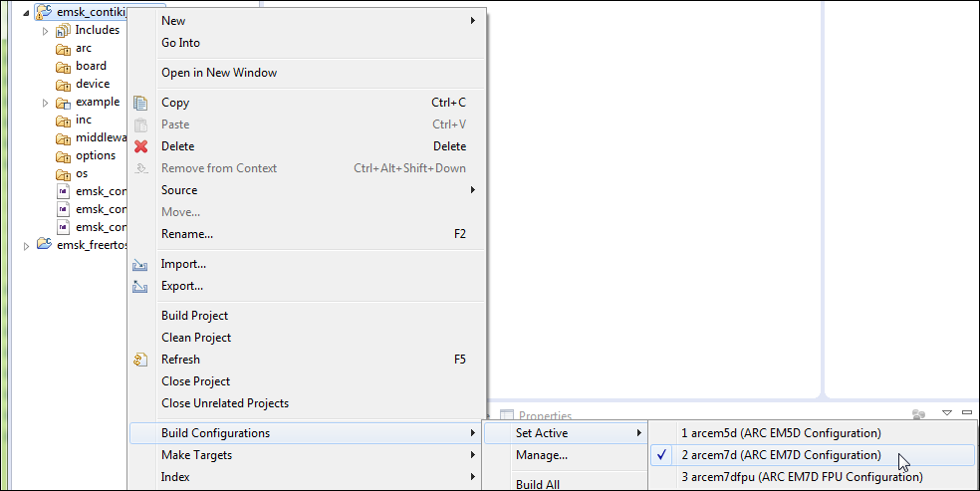Click the Import icon in context menu
The image size is (980, 491).
click(140, 265)
